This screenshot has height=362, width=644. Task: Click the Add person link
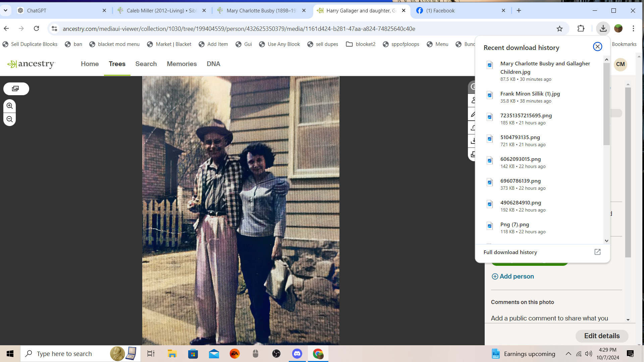[513, 277]
